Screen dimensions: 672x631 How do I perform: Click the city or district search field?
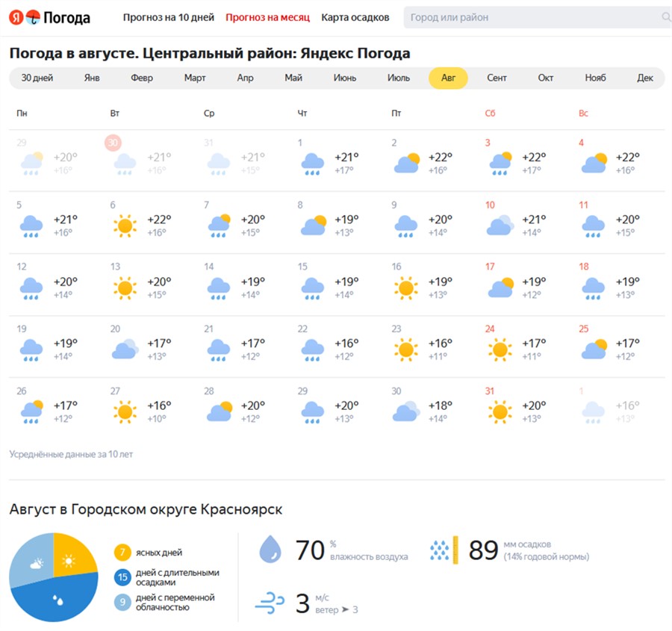530,17
